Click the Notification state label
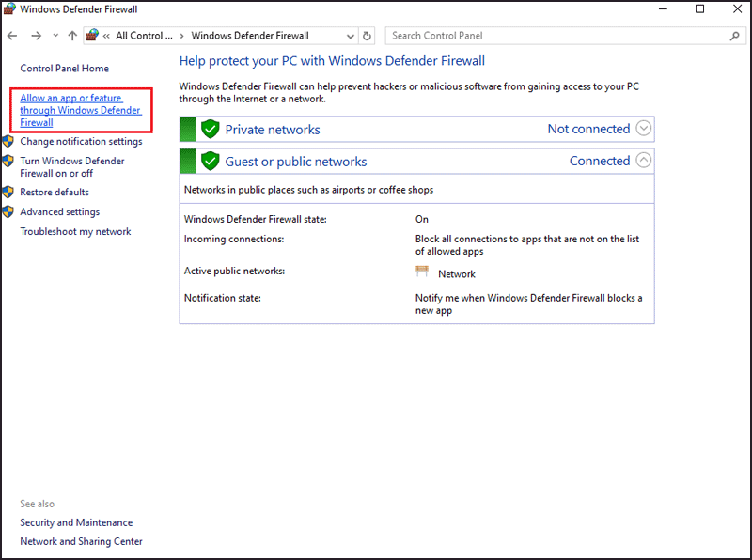Screen dimensions: 752x560 [222, 298]
